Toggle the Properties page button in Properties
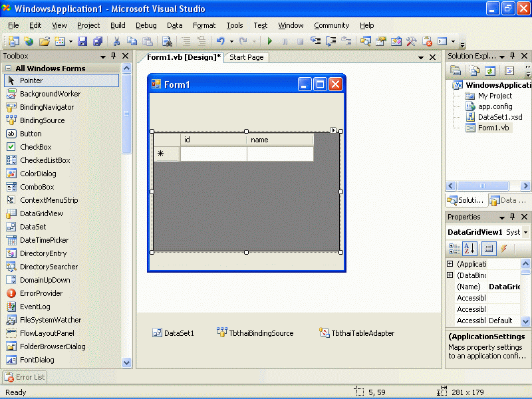This screenshot has width=532, height=399. pyautogui.click(x=489, y=249)
